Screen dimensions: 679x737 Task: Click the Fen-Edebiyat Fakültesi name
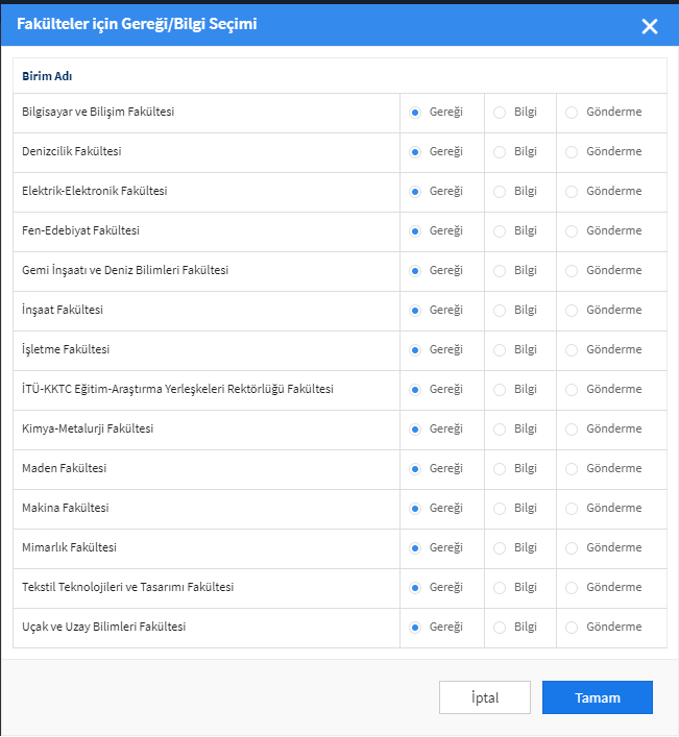click(x=81, y=231)
